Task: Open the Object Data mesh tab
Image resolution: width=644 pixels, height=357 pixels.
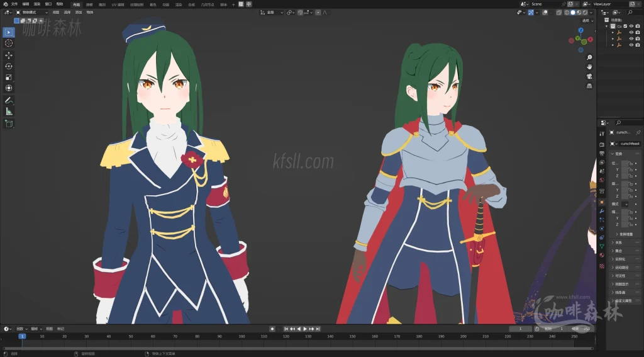Action: [602, 246]
